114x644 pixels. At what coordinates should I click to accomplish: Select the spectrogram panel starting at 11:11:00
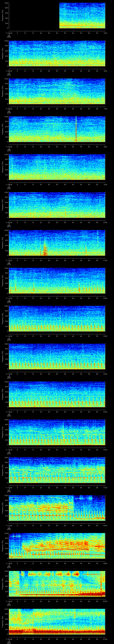pos(57,281)
